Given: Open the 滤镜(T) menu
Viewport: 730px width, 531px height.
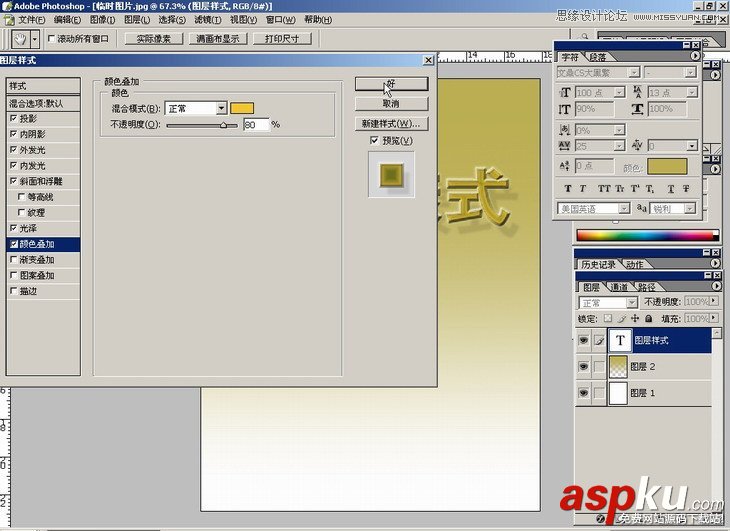Looking at the screenshot, I should 208,20.
